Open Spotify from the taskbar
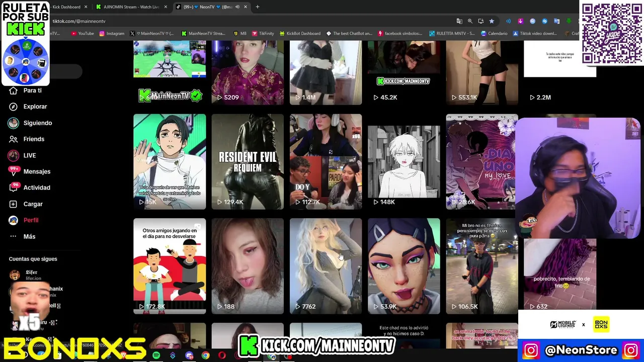 pyautogui.click(x=156, y=355)
